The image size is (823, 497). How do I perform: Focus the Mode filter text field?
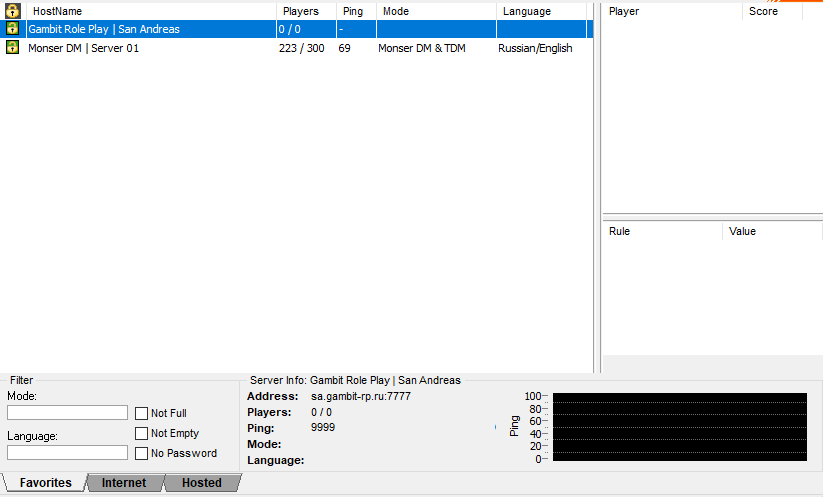click(x=67, y=412)
